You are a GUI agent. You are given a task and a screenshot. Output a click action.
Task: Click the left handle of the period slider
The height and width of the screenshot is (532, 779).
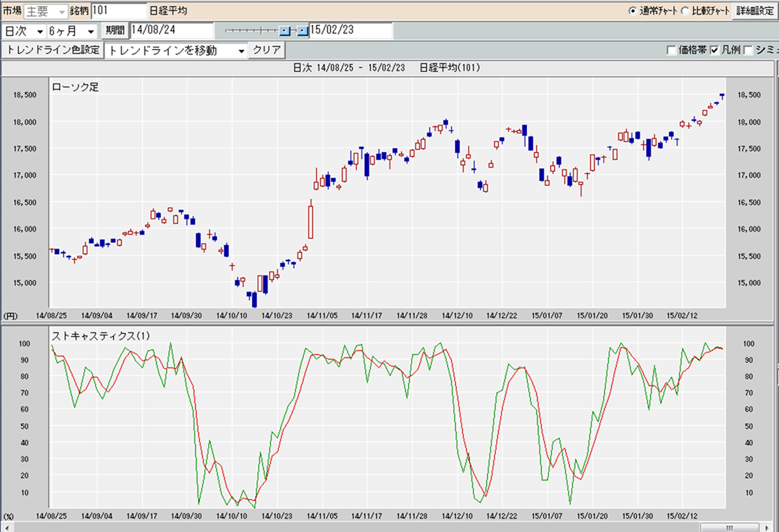coord(285,30)
